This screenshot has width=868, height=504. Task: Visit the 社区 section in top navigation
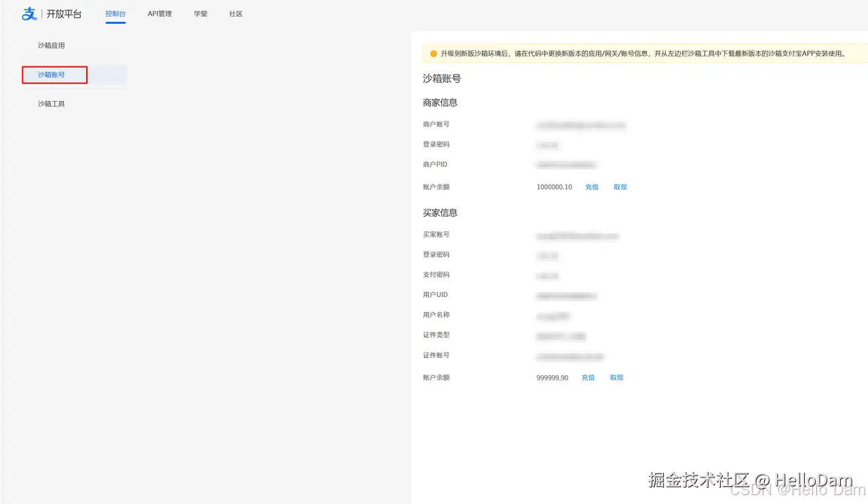[235, 13]
